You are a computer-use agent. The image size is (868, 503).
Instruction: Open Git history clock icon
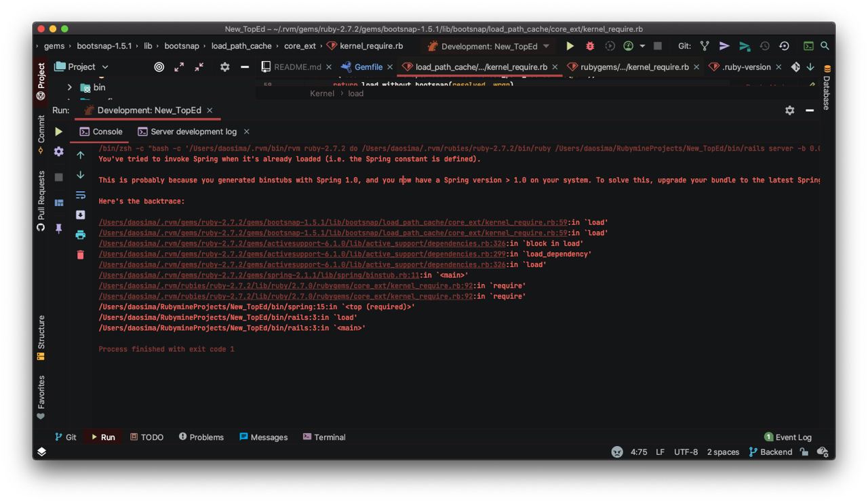pyautogui.click(x=764, y=46)
